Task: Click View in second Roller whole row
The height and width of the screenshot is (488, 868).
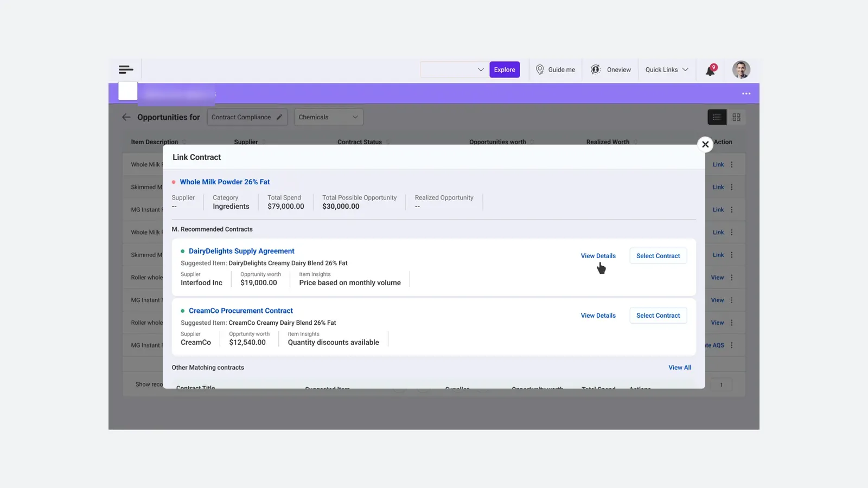Action: coord(717,323)
